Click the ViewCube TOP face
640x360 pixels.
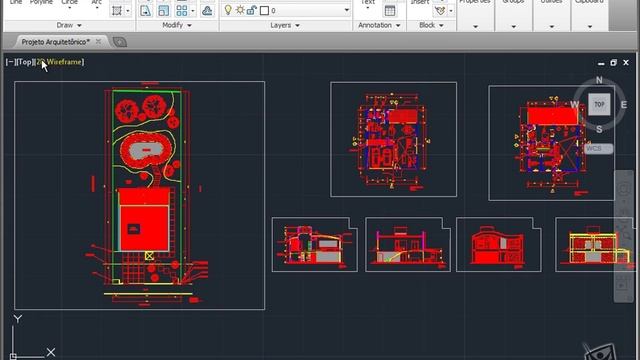click(599, 104)
